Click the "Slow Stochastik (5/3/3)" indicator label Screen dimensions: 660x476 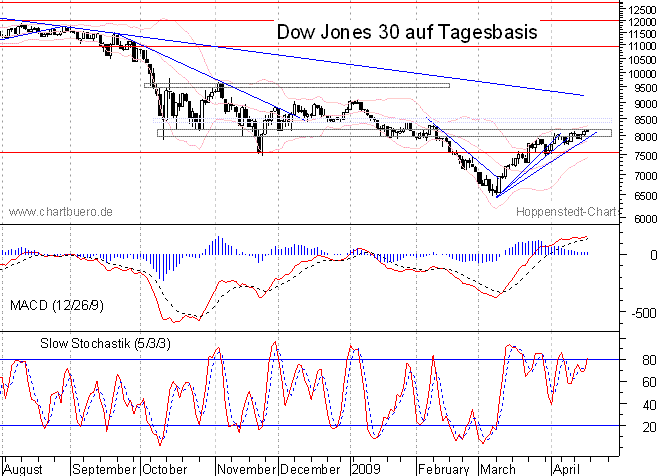click(x=105, y=343)
